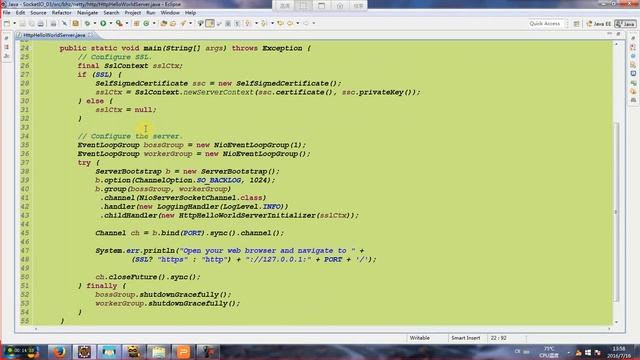Screen dimensions: 640x360
Task: Click the New file toolbar icon
Action: point(7,24)
